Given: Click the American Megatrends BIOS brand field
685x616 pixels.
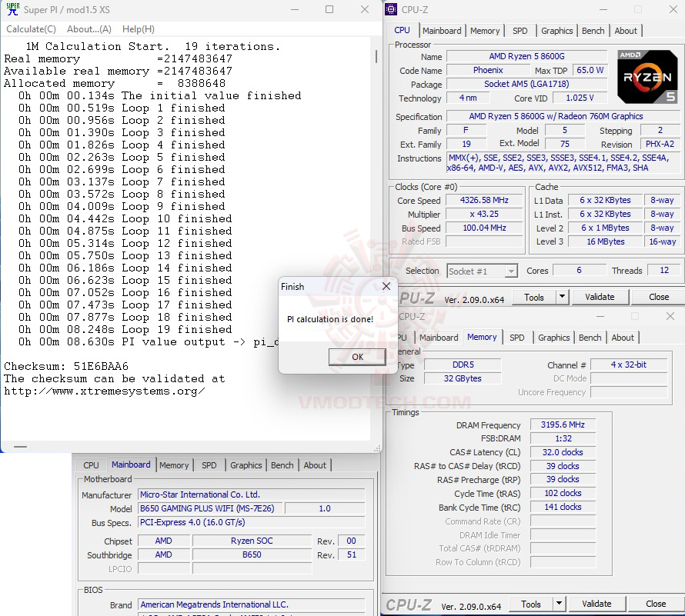Looking at the screenshot, I should 251,604.
